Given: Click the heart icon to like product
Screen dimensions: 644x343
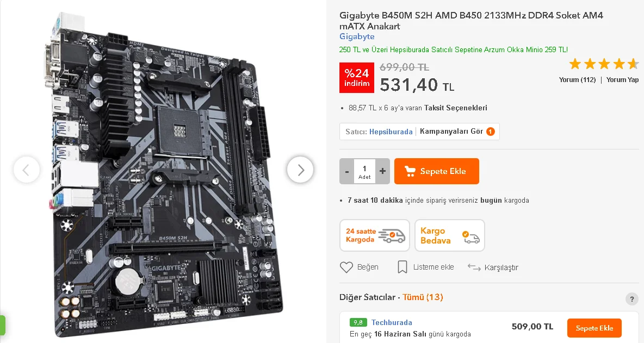Looking at the screenshot, I should pyautogui.click(x=346, y=267).
